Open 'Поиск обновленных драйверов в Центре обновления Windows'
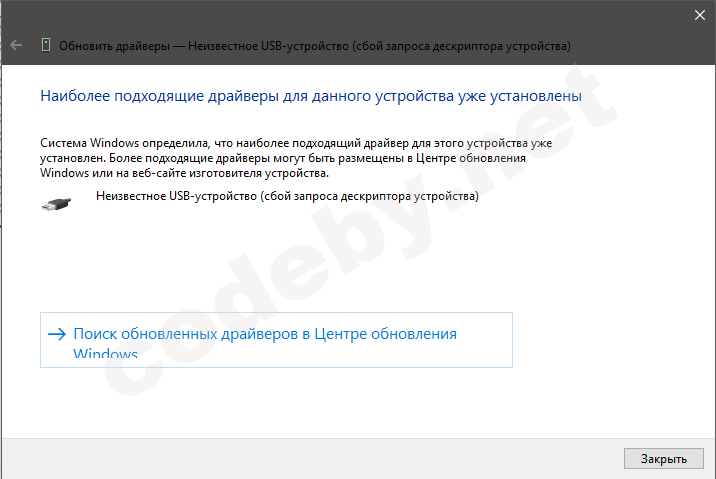This screenshot has height=479, width=716. click(x=276, y=340)
